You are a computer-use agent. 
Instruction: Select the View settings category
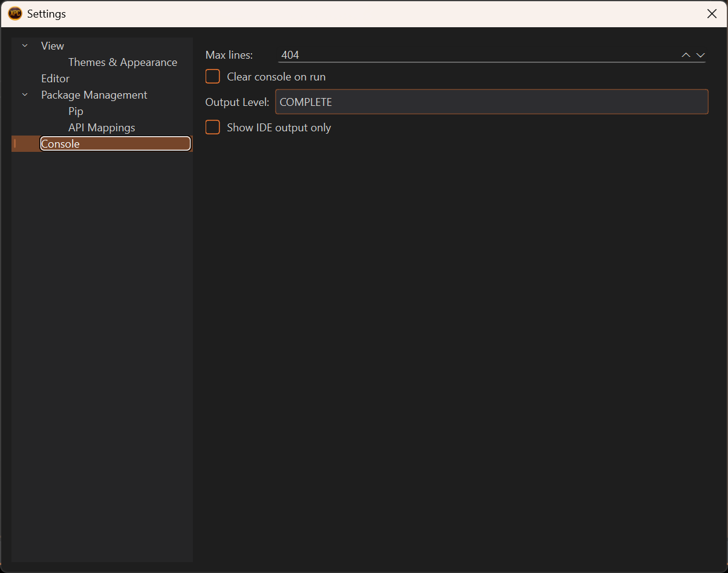(x=53, y=46)
